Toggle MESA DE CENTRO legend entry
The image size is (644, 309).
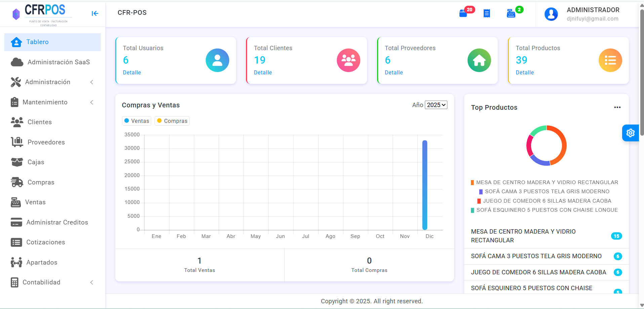pos(545,182)
